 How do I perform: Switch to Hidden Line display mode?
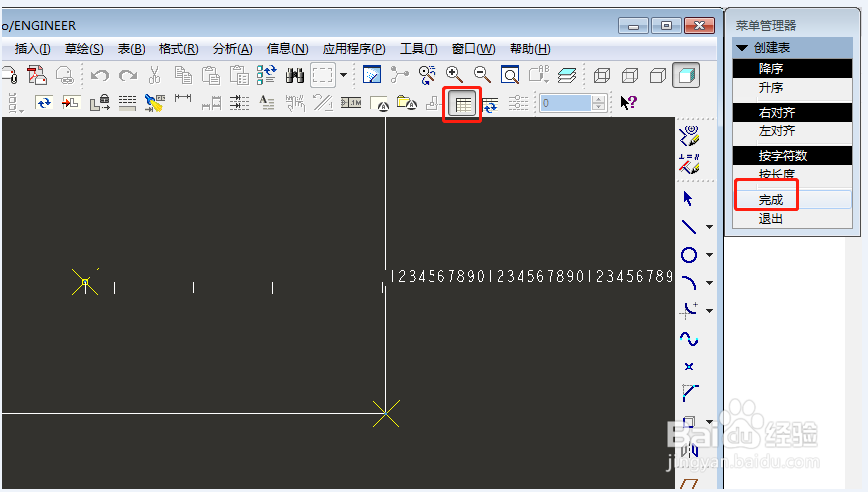pos(630,75)
